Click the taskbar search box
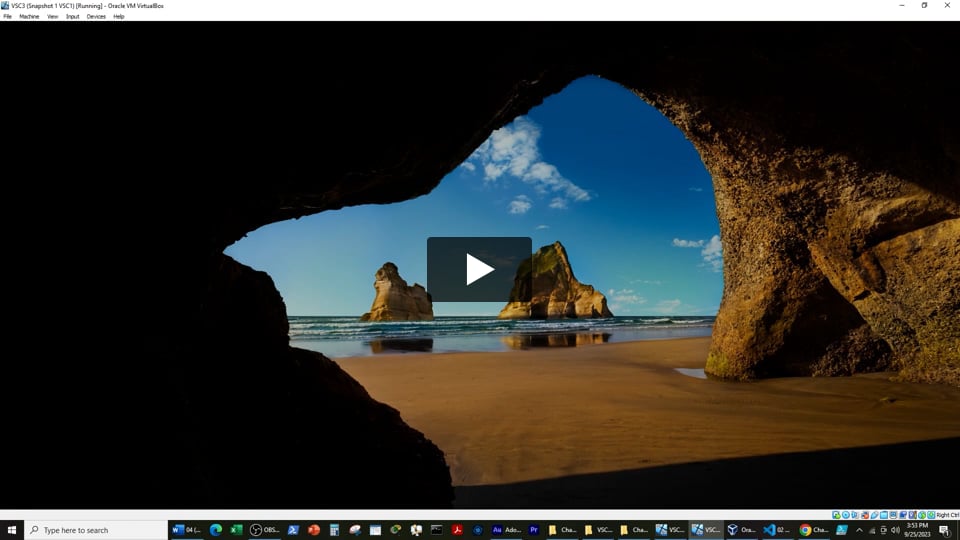 point(96,530)
